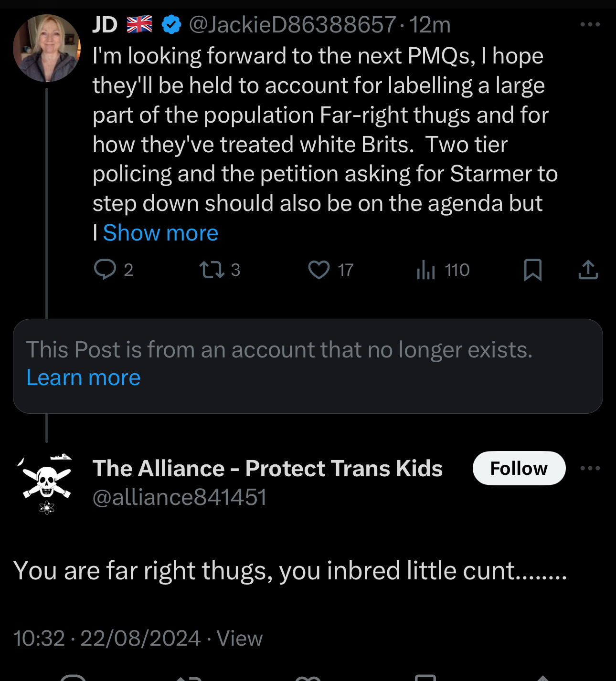The width and height of the screenshot is (616, 681).
Task: Bookmark JD's post
Action: click(x=532, y=270)
